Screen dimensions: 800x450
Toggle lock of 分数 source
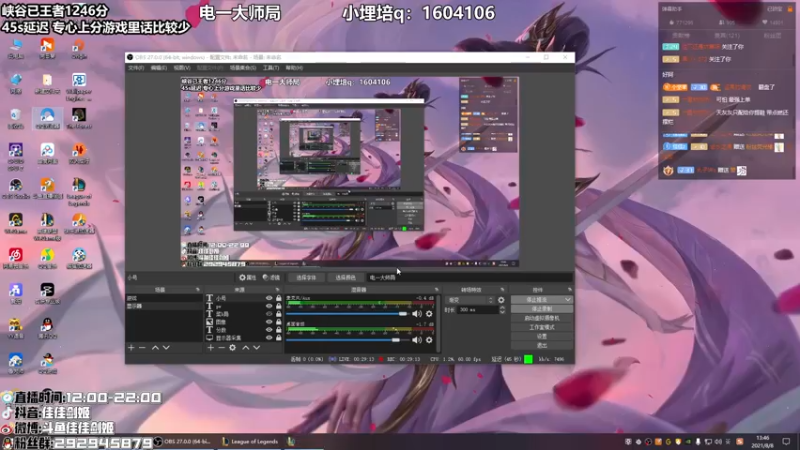279,330
